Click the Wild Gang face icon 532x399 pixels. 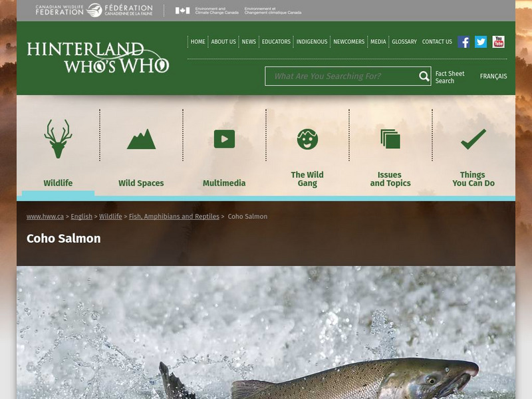coord(307,139)
